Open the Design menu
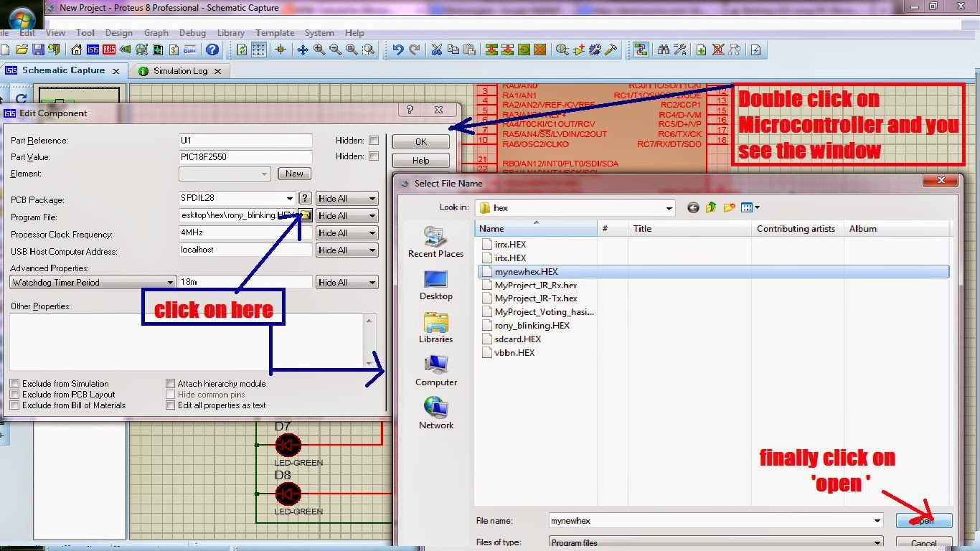 tap(119, 33)
